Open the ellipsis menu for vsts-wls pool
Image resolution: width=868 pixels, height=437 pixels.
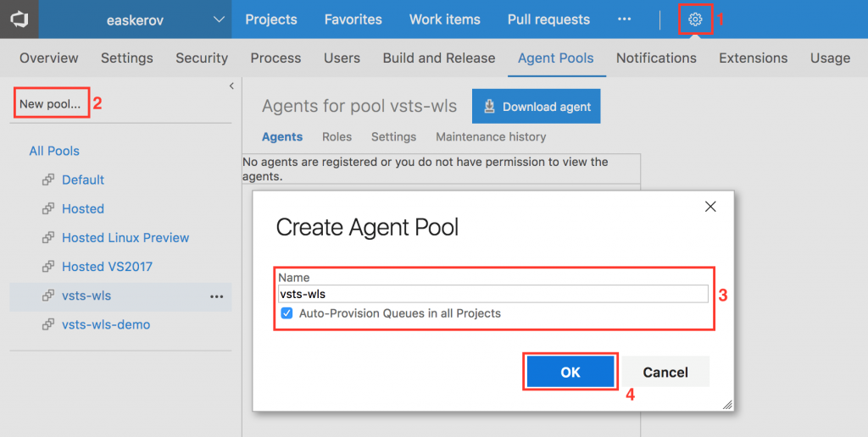coord(216,296)
